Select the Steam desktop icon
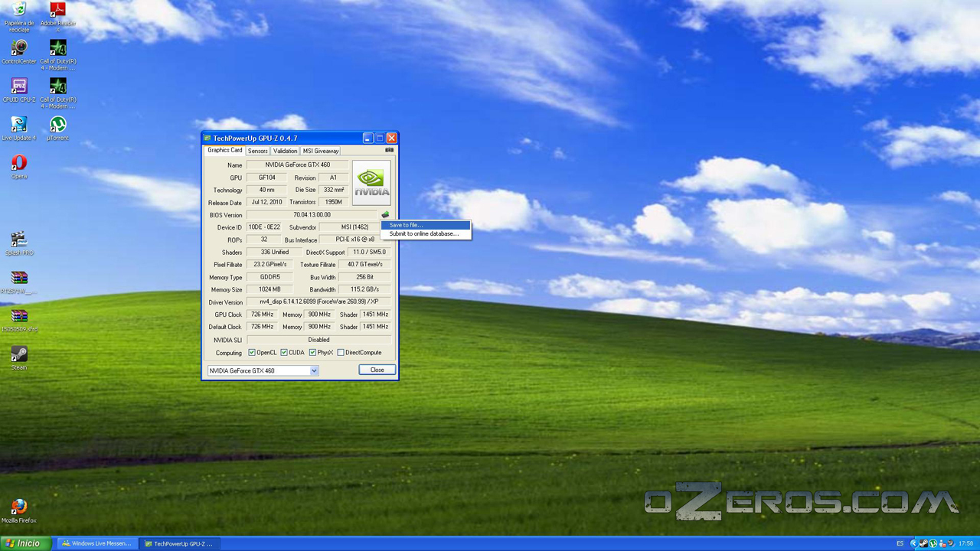The width and height of the screenshot is (980, 551). [19, 359]
